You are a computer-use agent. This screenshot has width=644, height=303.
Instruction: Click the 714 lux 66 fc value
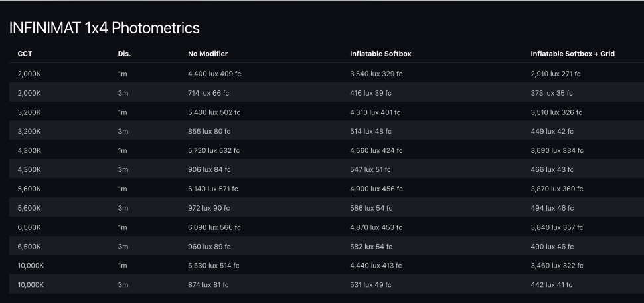point(208,93)
